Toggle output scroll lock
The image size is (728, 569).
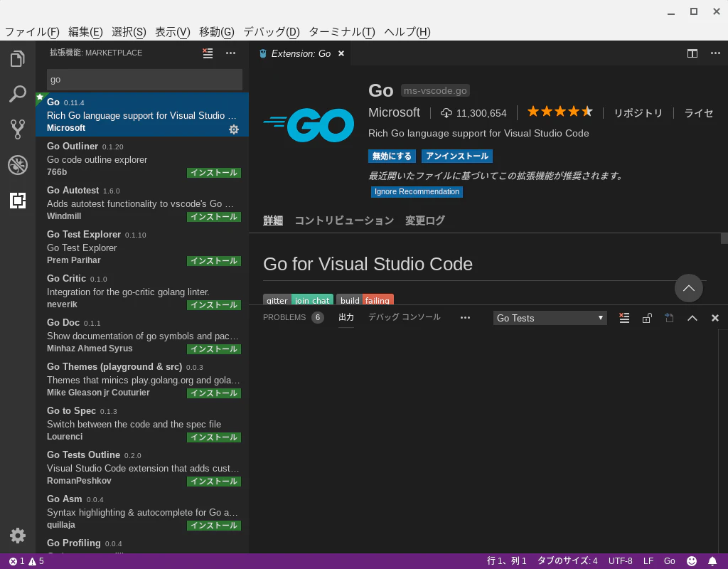coord(647,318)
